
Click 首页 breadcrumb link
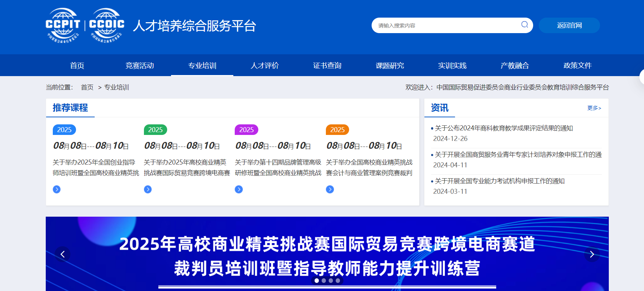pyautogui.click(x=87, y=87)
